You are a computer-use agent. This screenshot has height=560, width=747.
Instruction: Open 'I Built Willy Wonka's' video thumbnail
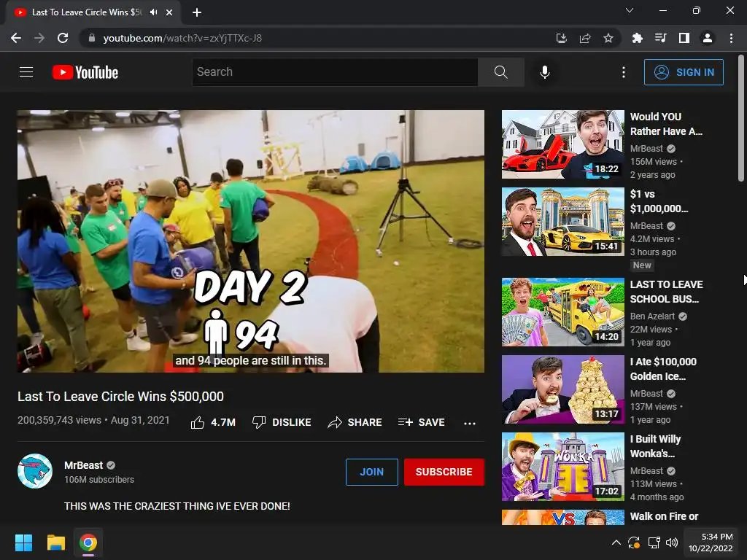[562, 466]
